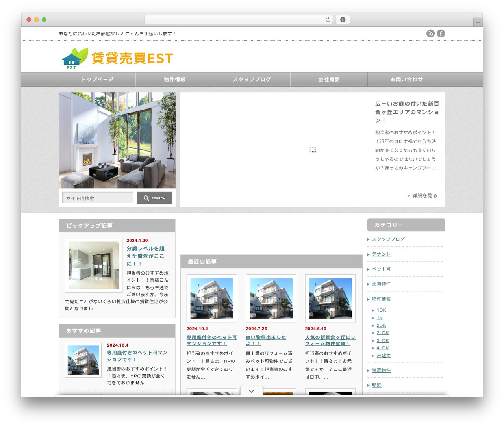Click the browser download button
The width and height of the screenshot is (504, 427).
click(x=343, y=20)
